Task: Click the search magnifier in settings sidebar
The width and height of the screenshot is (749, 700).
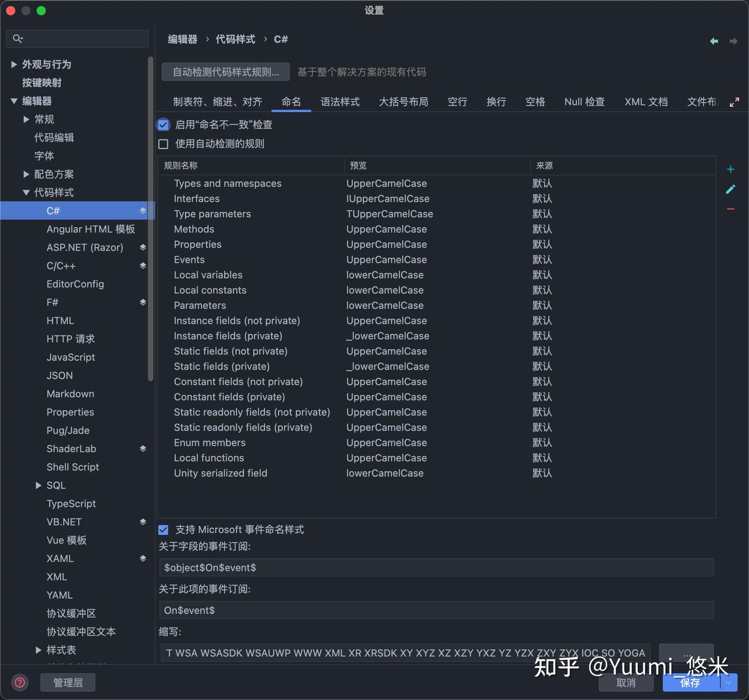Action: click(18, 38)
